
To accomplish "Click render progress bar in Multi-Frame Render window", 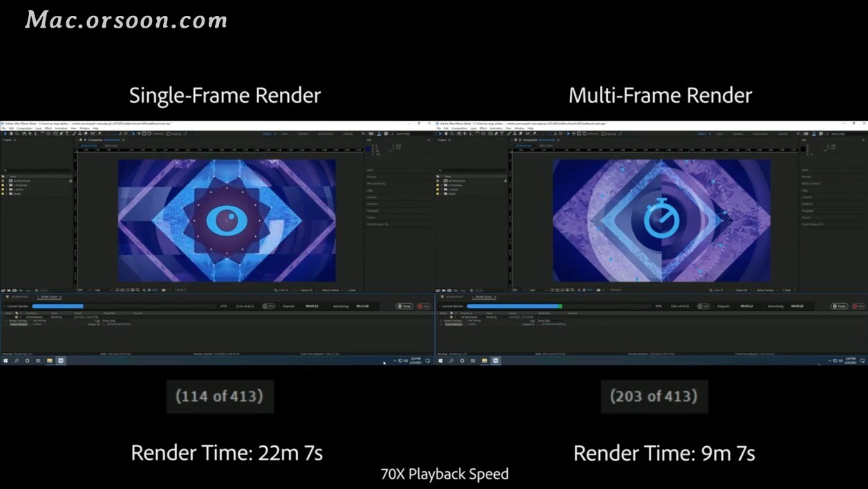I will click(558, 306).
